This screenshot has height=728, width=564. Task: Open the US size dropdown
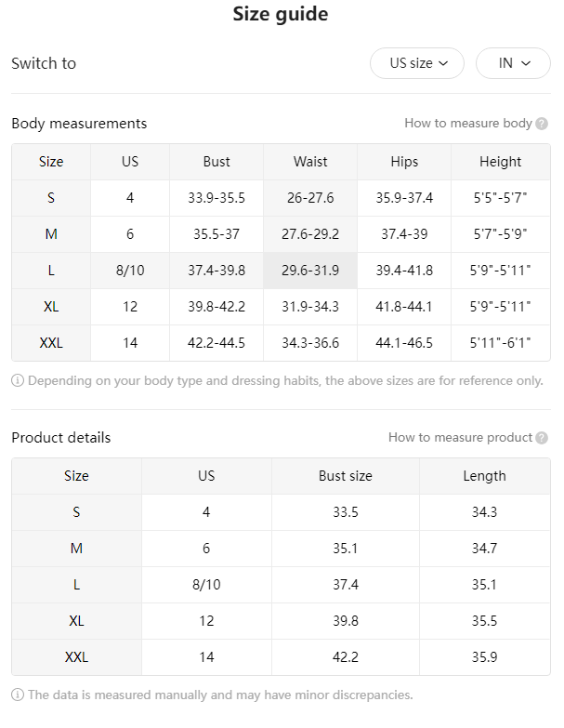(416, 63)
